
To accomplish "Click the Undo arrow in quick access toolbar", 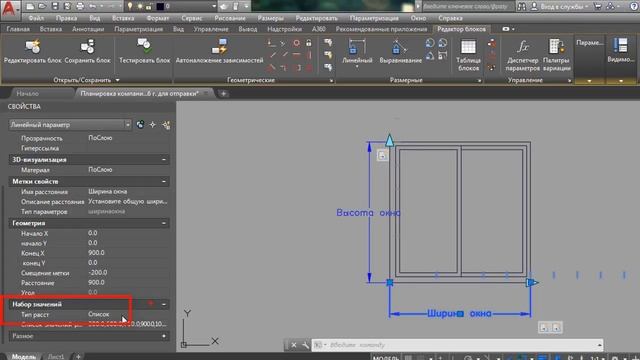I will coord(93,6).
